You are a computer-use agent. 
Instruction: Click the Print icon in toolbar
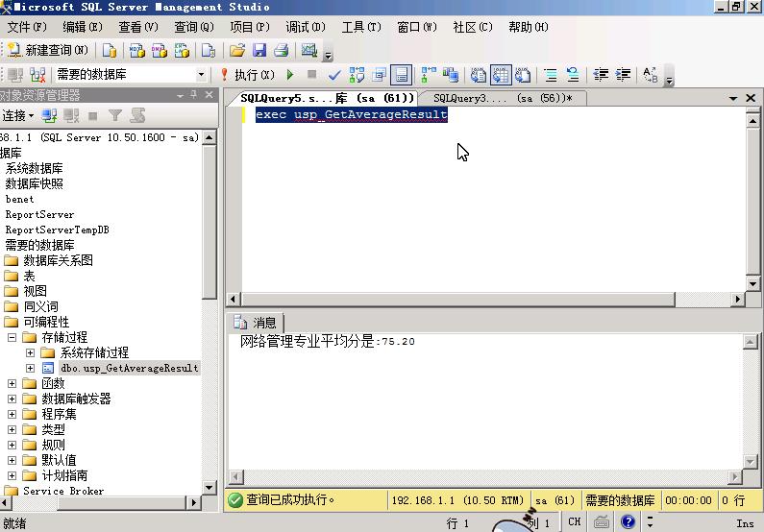(282, 50)
